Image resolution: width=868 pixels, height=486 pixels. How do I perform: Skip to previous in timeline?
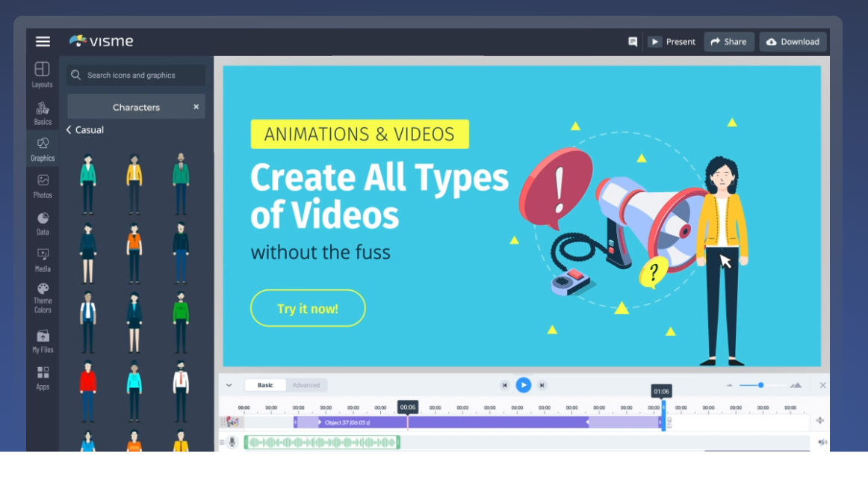[504, 385]
